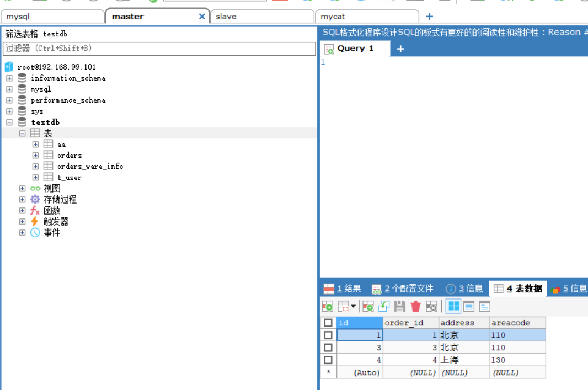This screenshot has width=588, height=390.
Task: Click the functions fx icon (函数)
Action: 35,210
